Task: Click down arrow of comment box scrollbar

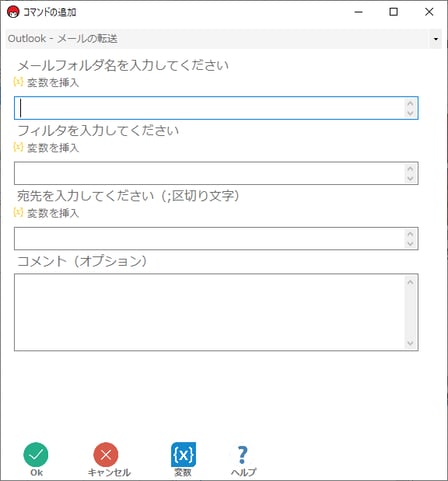Action: [x=410, y=343]
